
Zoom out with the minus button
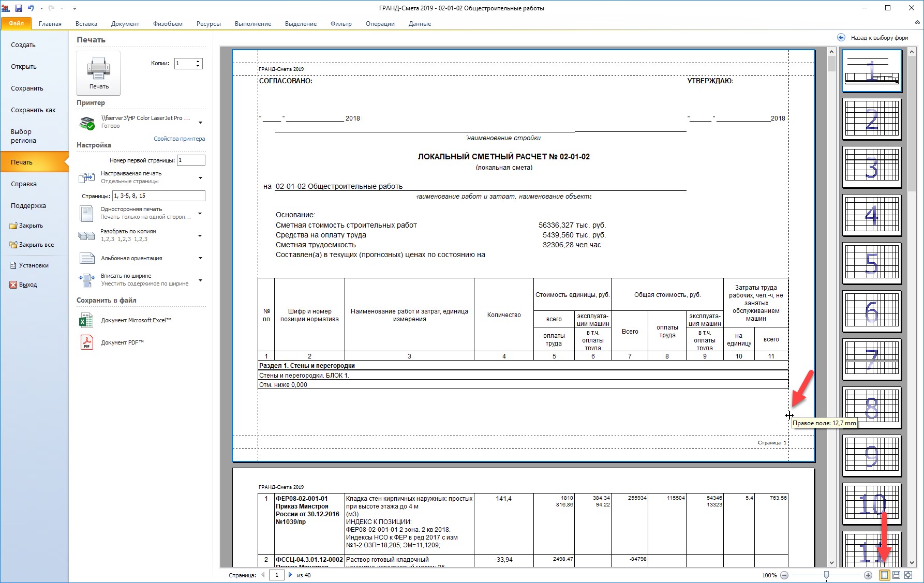(x=784, y=575)
